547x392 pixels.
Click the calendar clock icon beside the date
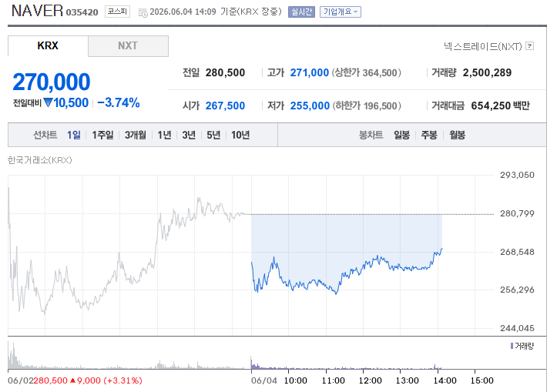pos(143,13)
